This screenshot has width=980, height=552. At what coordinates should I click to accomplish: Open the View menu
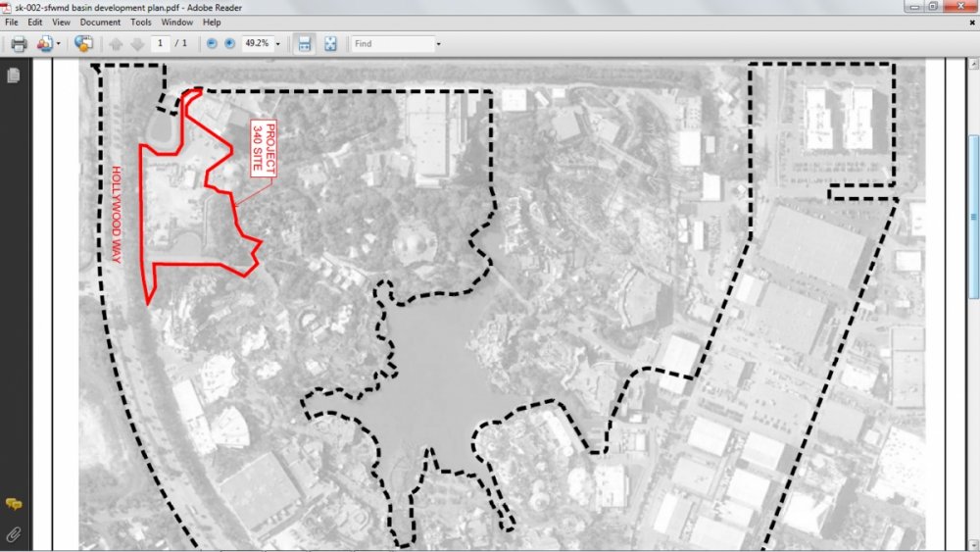point(61,22)
